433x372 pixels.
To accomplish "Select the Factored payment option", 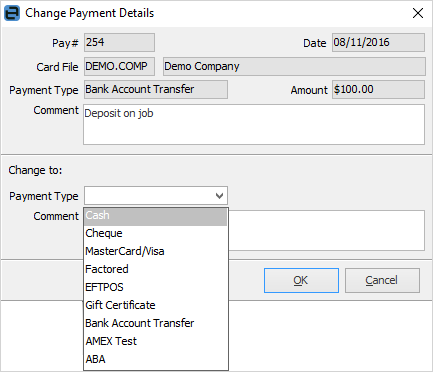I will click(156, 269).
